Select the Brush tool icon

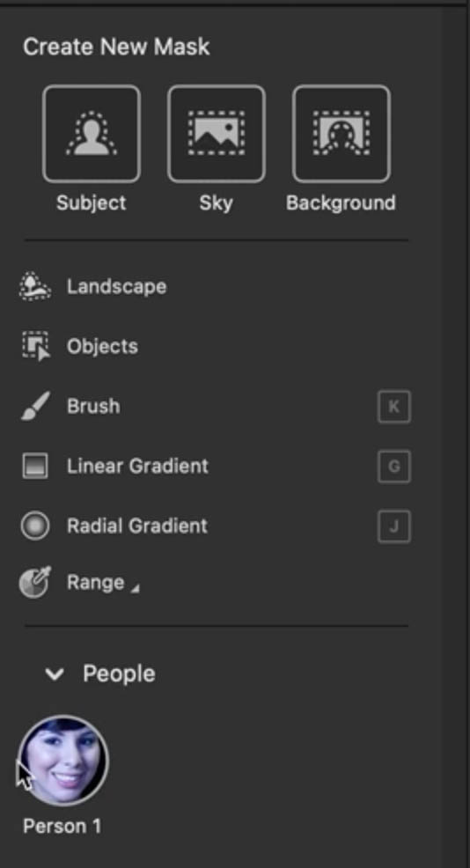(x=35, y=406)
